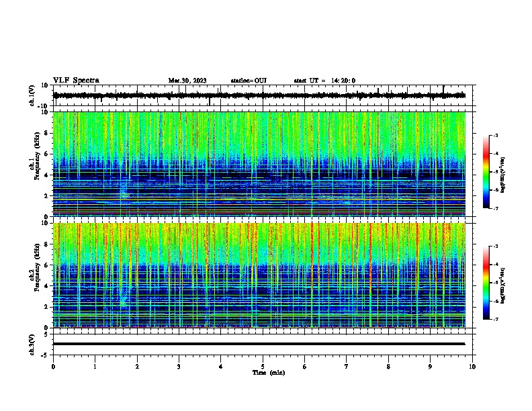Click the ch.1 voltage waveform trace
This screenshot has width=532, height=411.
point(259,95)
